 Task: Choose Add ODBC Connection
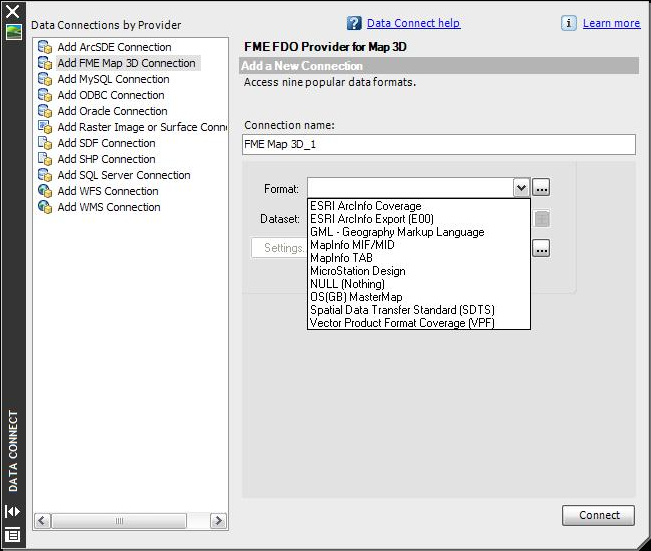[x=111, y=95]
